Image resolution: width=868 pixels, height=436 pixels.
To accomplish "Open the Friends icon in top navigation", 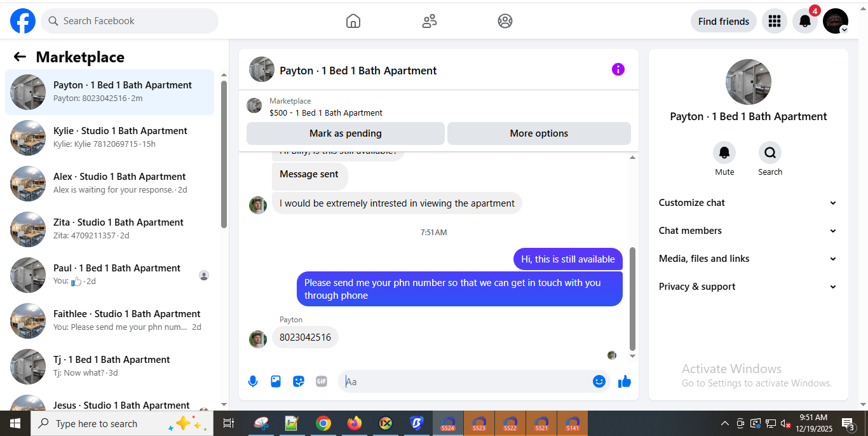I will pyautogui.click(x=430, y=21).
